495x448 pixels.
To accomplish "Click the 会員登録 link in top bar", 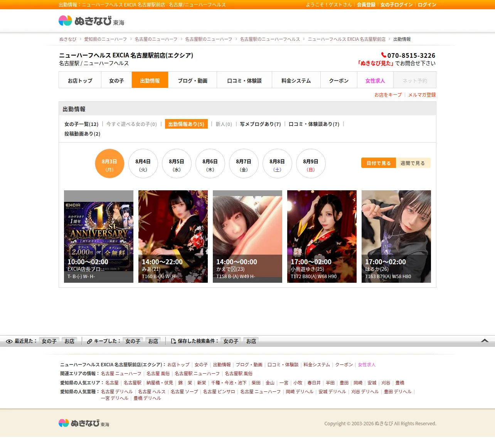I will point(366,5).
